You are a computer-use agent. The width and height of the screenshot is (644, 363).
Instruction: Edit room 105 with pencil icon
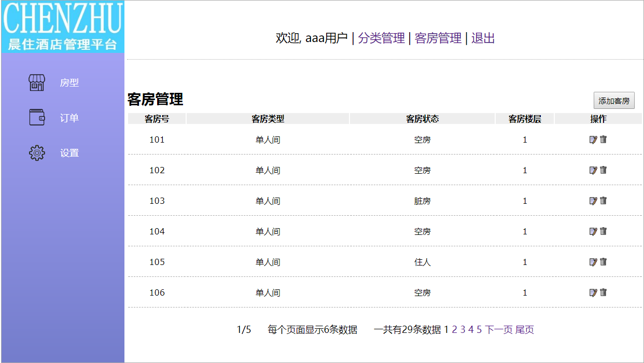(593, 262)
